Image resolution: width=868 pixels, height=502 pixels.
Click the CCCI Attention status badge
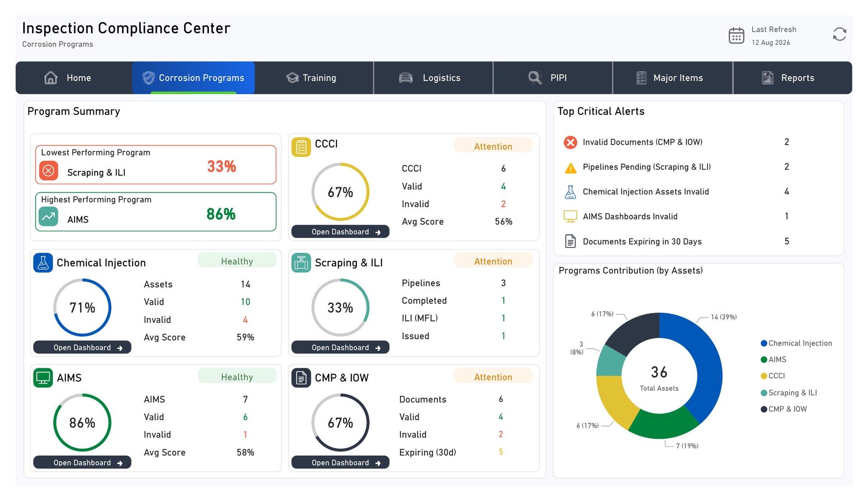pos(493,146)
